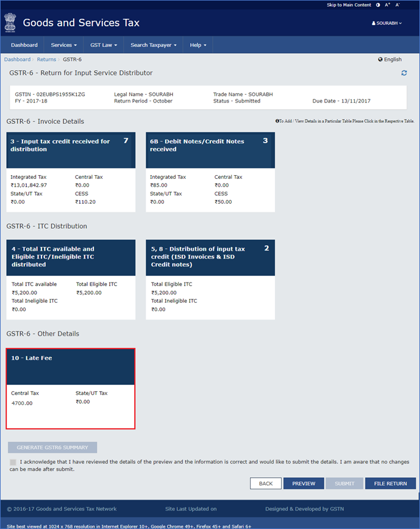Viewport: 420px width, 529px height.
Task: Select the GSTIN - 02EUBPS1955K1ZG text
Action: click(50, 95)
